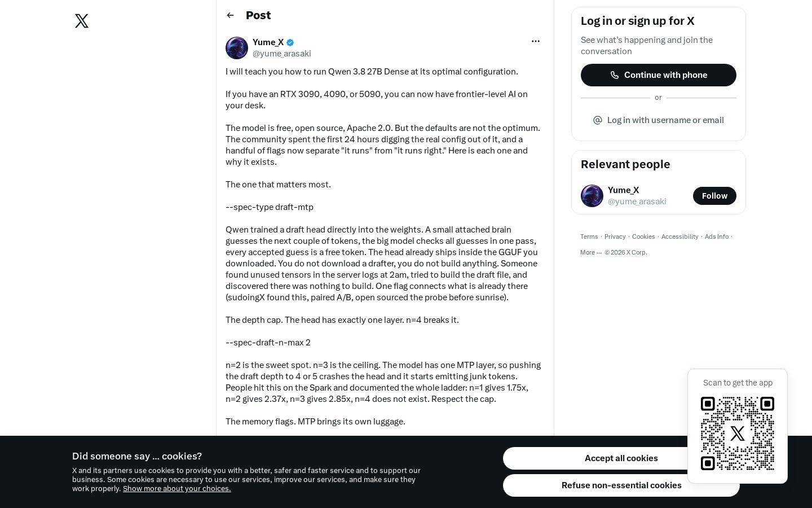Continue with phone sign-in
Viewport: 812px width, 508px height.
click(x=659, y=75)
